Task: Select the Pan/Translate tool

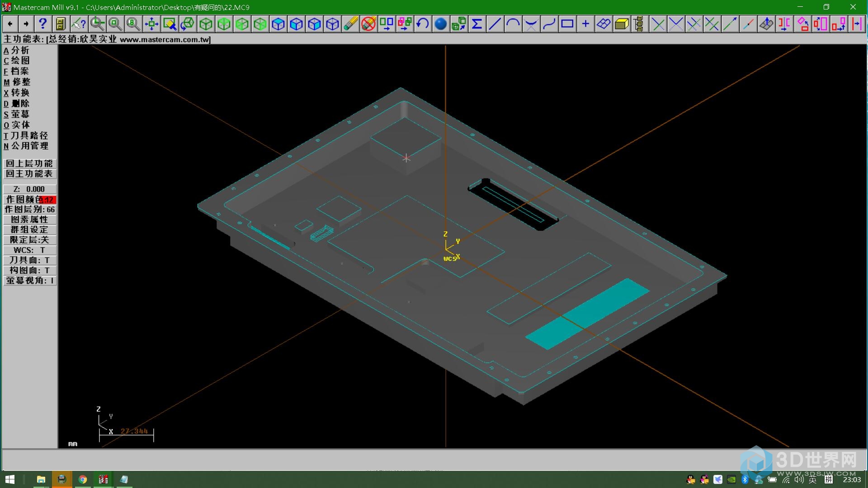Action: [151, 23]
